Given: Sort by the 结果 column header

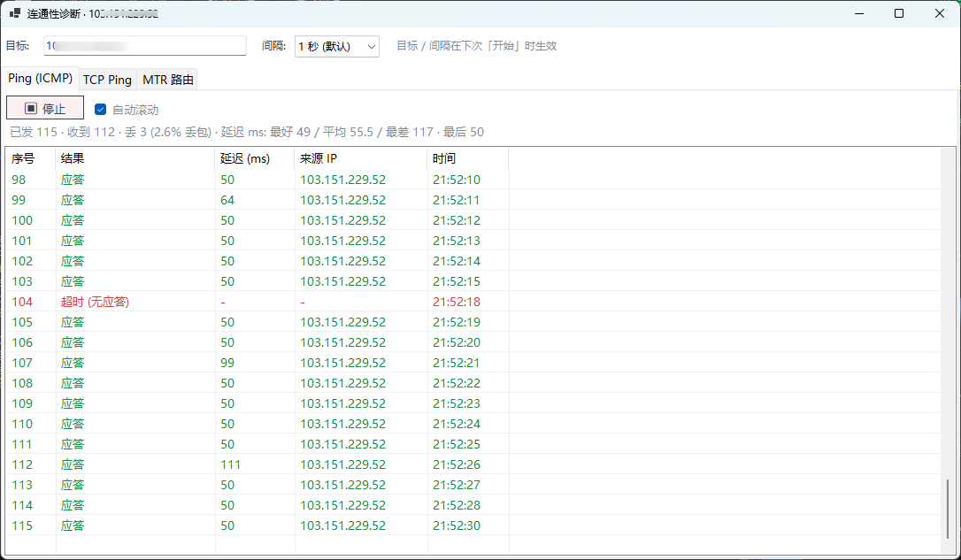Looking at the screenshot, I should [135, 158].
